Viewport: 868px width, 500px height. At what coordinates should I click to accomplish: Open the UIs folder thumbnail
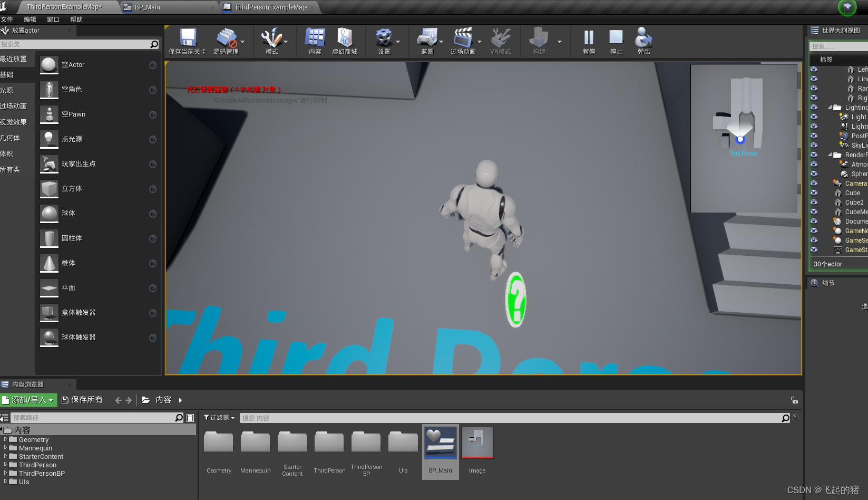[x=403, y=443]
